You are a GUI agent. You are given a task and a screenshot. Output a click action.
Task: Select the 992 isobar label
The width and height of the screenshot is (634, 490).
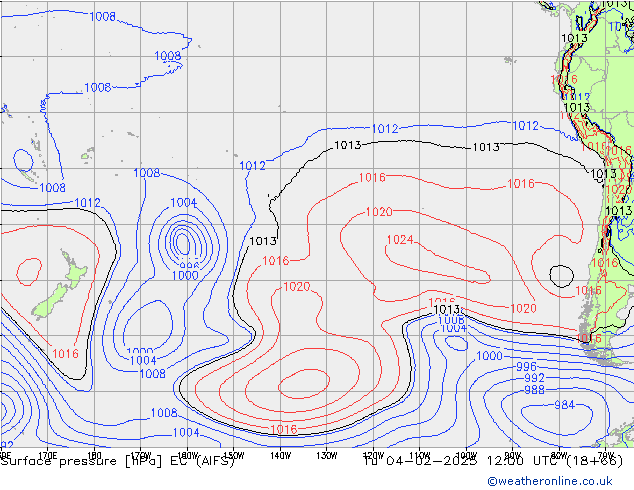pos(535,378)
